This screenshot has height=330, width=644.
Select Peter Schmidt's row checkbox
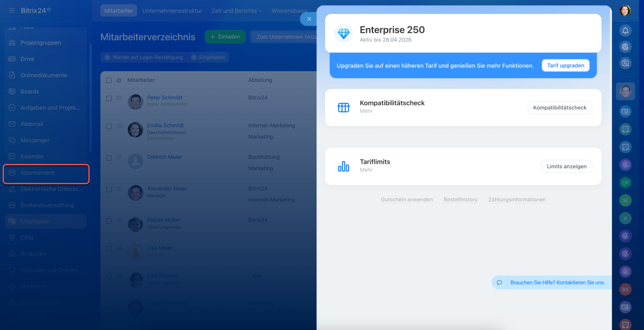109,98
